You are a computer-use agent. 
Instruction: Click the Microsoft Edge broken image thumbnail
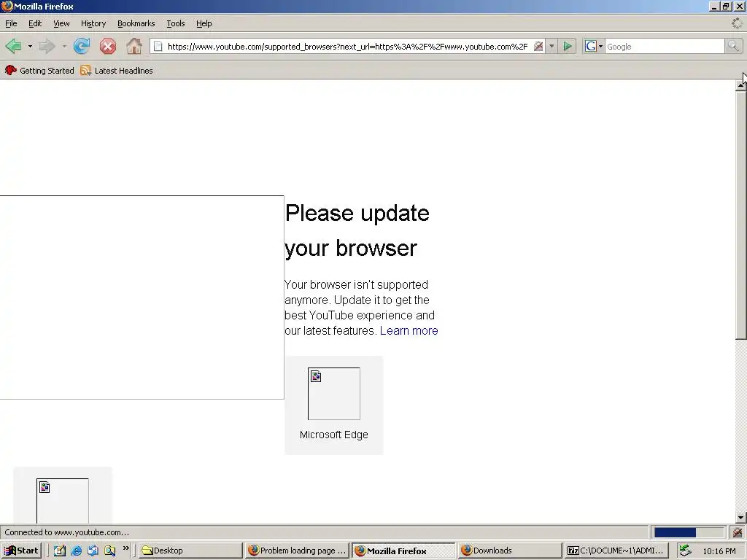[334, 394]
